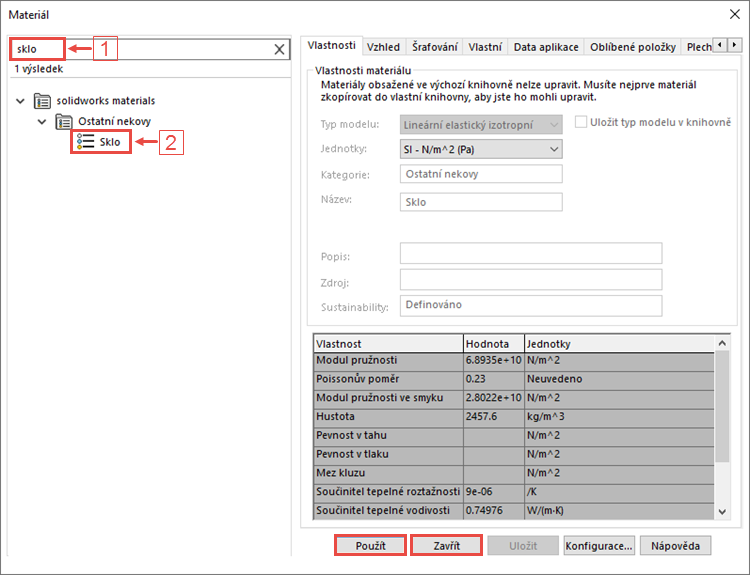The height and width of the screenshot is (575, 750).
Task: Select the solidworks materials tree label
Action: pos(106,101)
